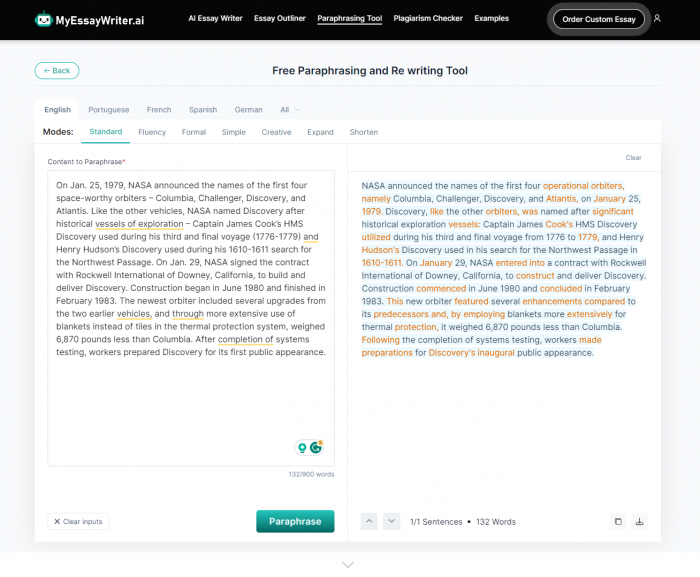Select the French language tab
Viewport: 700px width, 577px height.
coord(159,109)
